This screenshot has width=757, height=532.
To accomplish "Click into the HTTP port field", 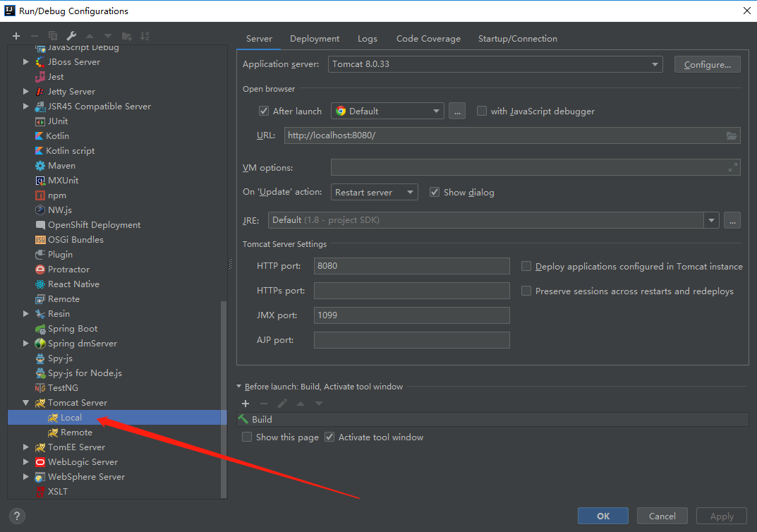I will tap(412, 266).
